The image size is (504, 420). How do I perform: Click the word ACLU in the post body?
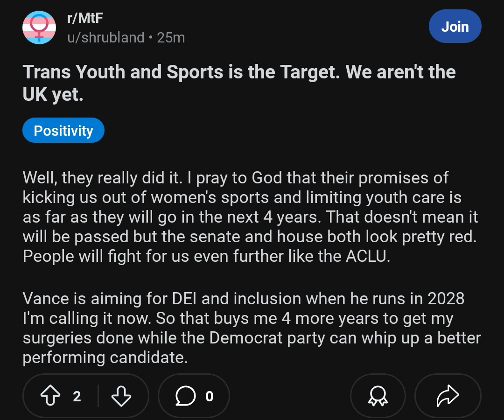368,256
